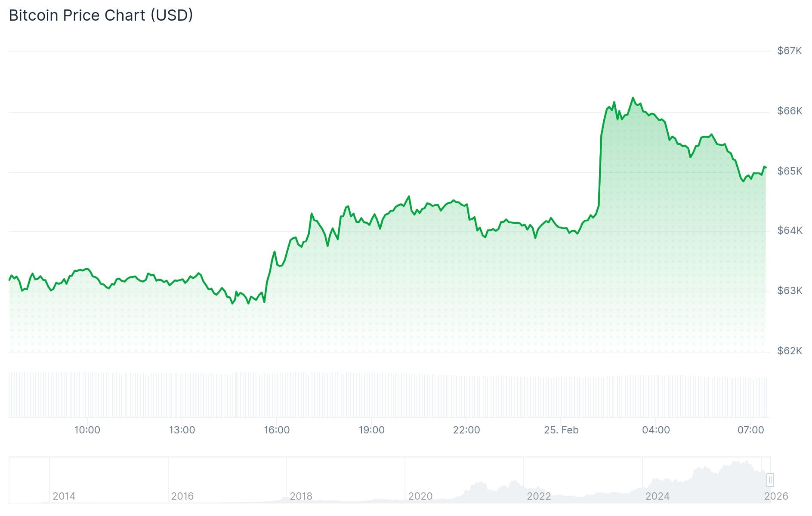The height and width of the screenshot is (516, 812).
Task: Click the $66K y-axis label
Action: point(789,111)
